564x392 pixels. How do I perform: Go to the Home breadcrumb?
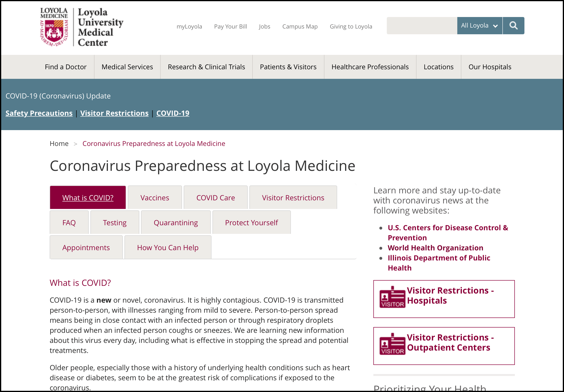(x=59, y=144)
